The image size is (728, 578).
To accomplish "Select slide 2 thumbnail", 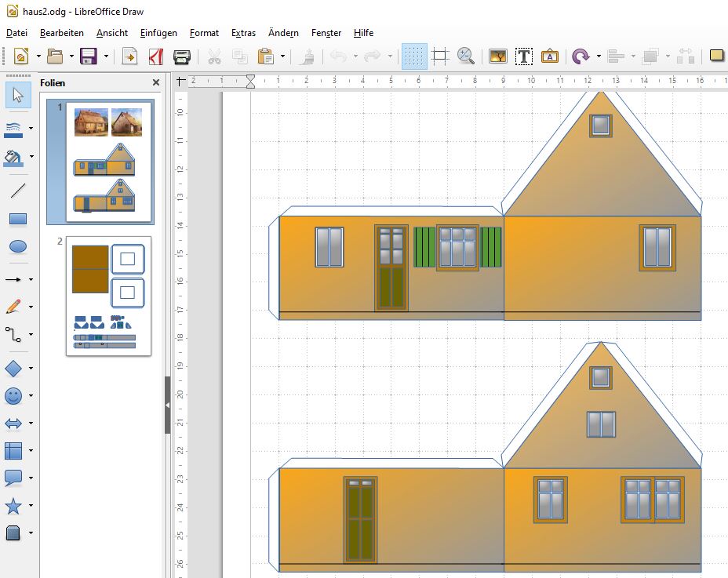I will coord(108,296).
